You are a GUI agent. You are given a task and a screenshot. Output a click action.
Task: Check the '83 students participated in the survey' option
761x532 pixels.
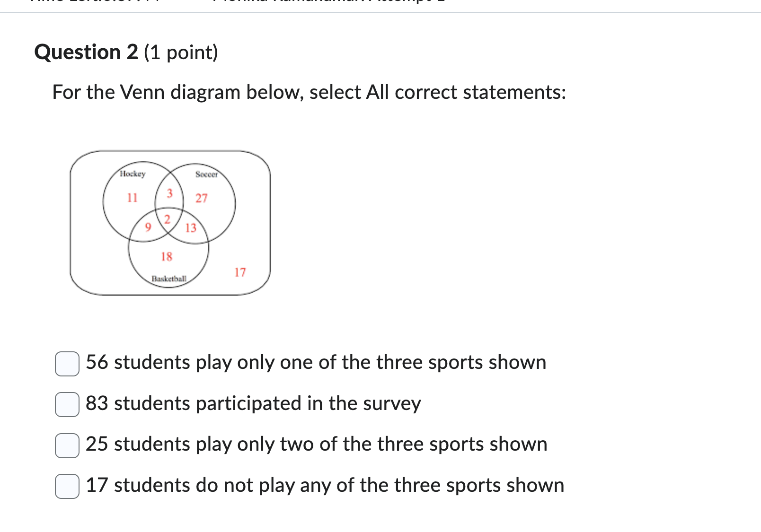[x=67, y=405]
